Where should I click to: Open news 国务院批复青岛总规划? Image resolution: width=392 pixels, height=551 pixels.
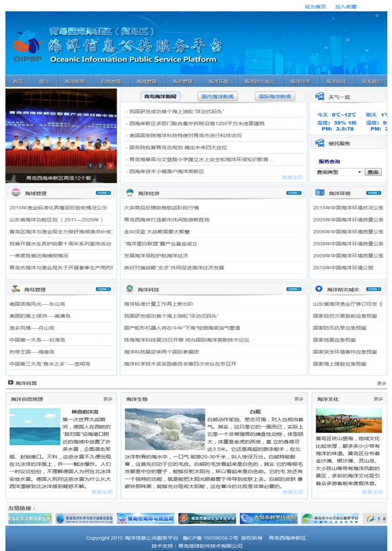[x=178, y=147]
